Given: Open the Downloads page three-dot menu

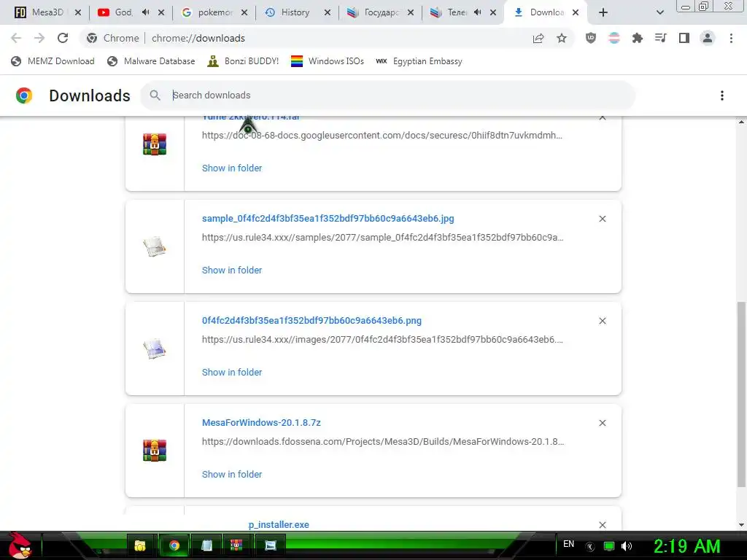Looking at the screenshot, I should 722,96.
